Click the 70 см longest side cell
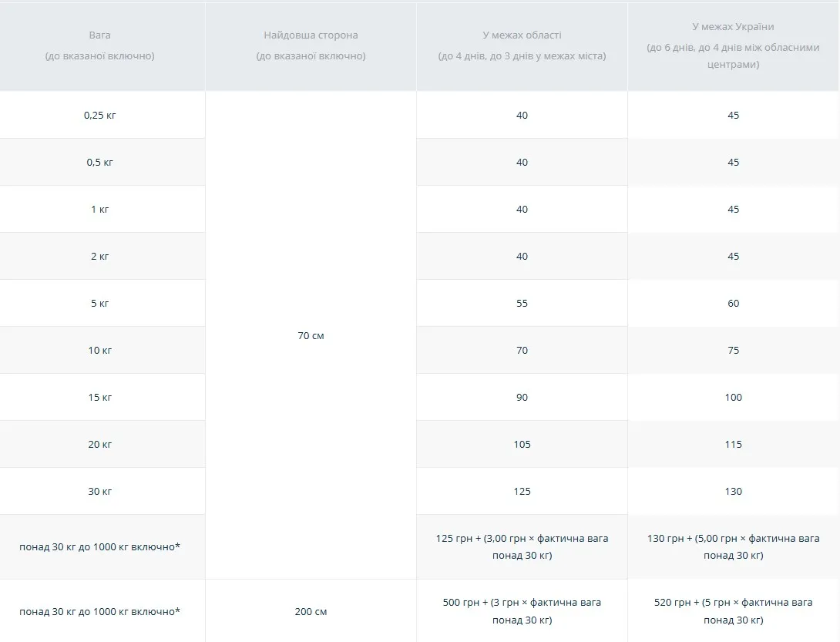The width and height of the screenshot is (840, 642). click(311, 336)
